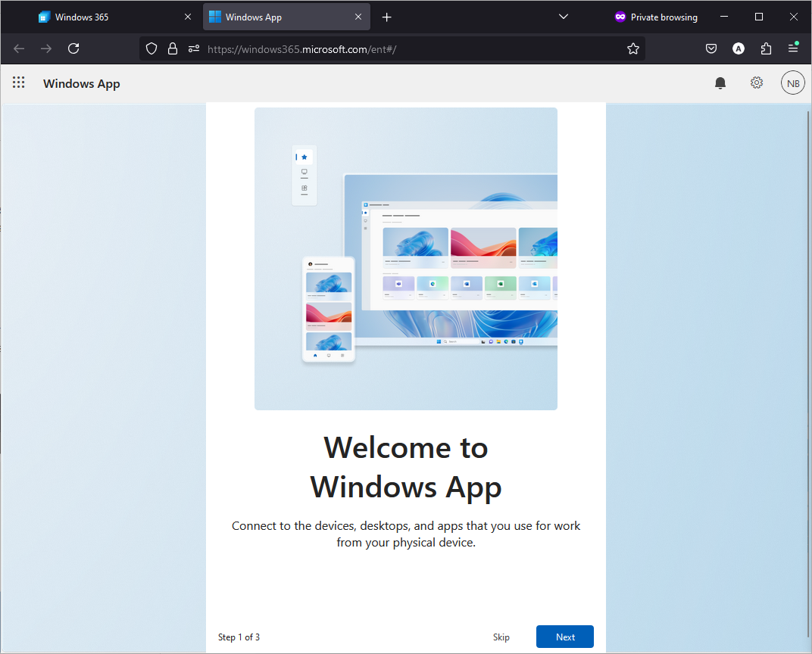
Task: Open a new tab with plus button
Action: [x=386, y=17]
